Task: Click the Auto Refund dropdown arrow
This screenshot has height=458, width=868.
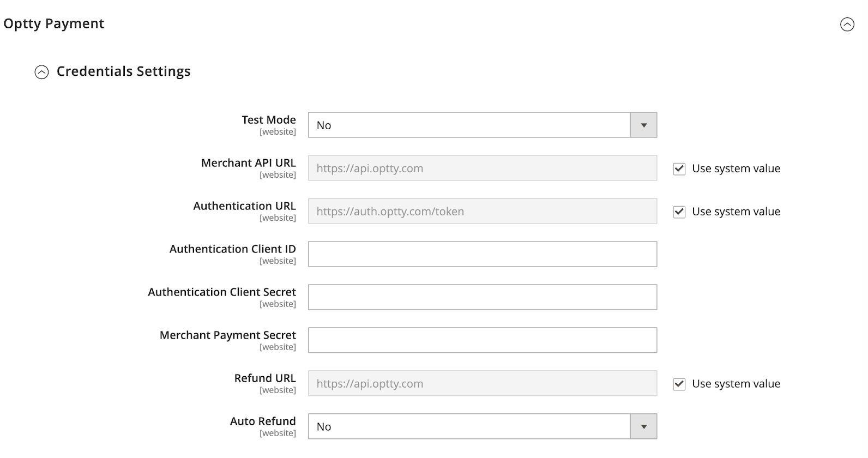Action: [643, 426]
